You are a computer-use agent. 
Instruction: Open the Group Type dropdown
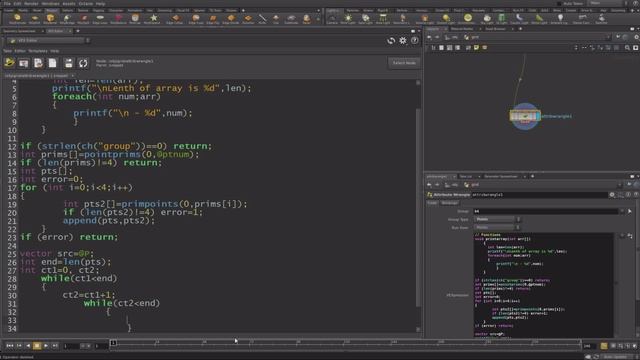click(x=498, y=219)
